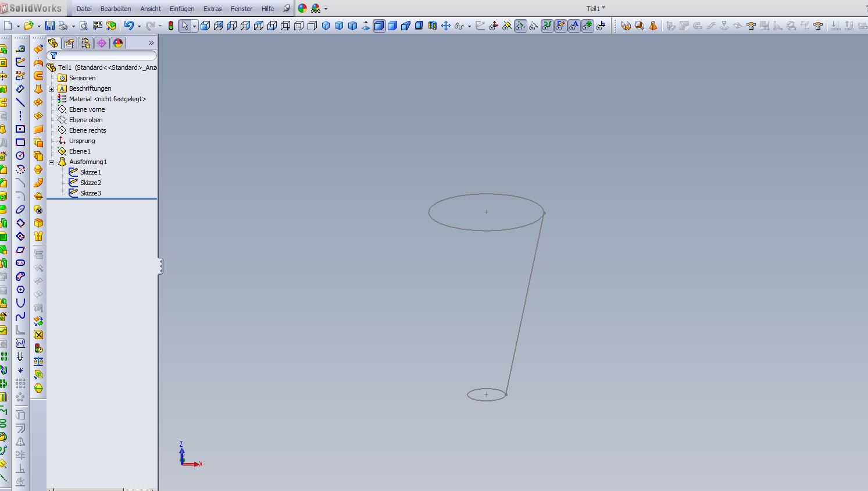Open Print Preview with the magnifier page icon
This screenshot has height=491, width=868.
coord(84,26)
